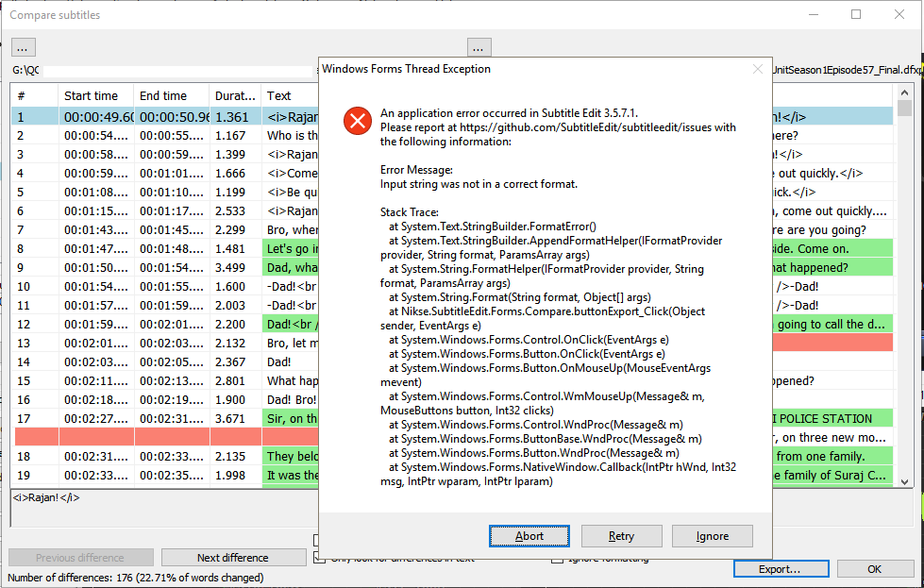Confirm comparison with OK

875,568
